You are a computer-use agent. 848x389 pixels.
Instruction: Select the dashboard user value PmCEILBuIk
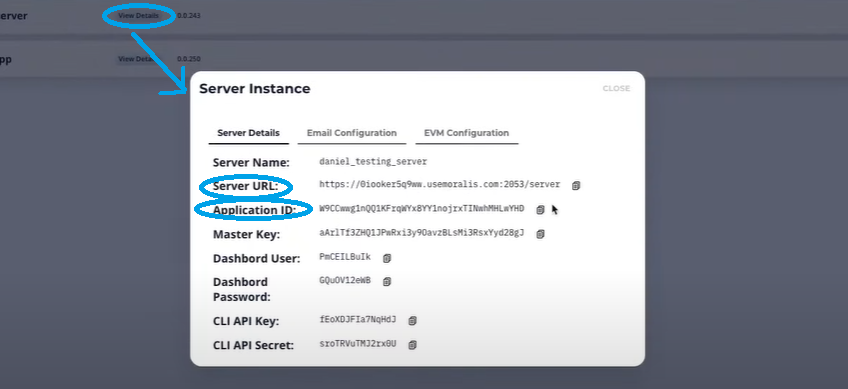(345, 257)
